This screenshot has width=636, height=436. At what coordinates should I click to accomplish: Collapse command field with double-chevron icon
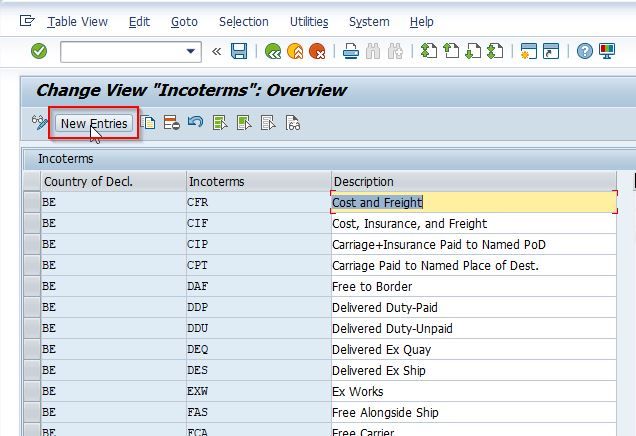(x=217, y=52)
